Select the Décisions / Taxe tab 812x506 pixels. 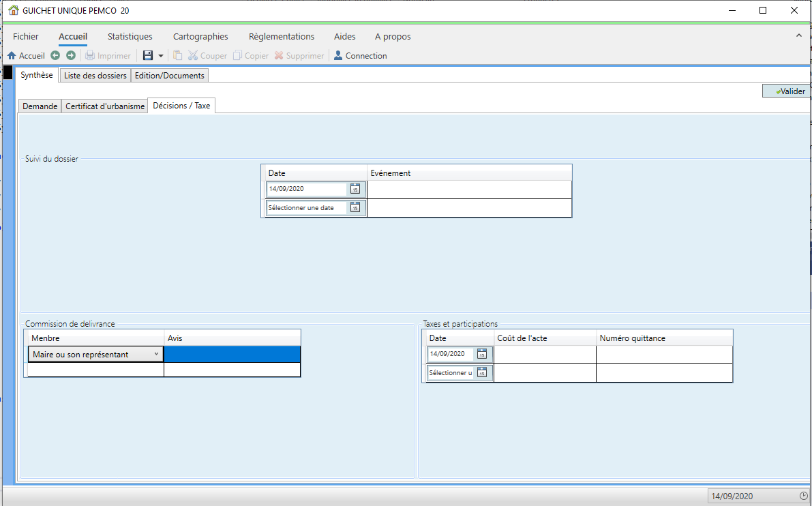[x=182, y=106]
